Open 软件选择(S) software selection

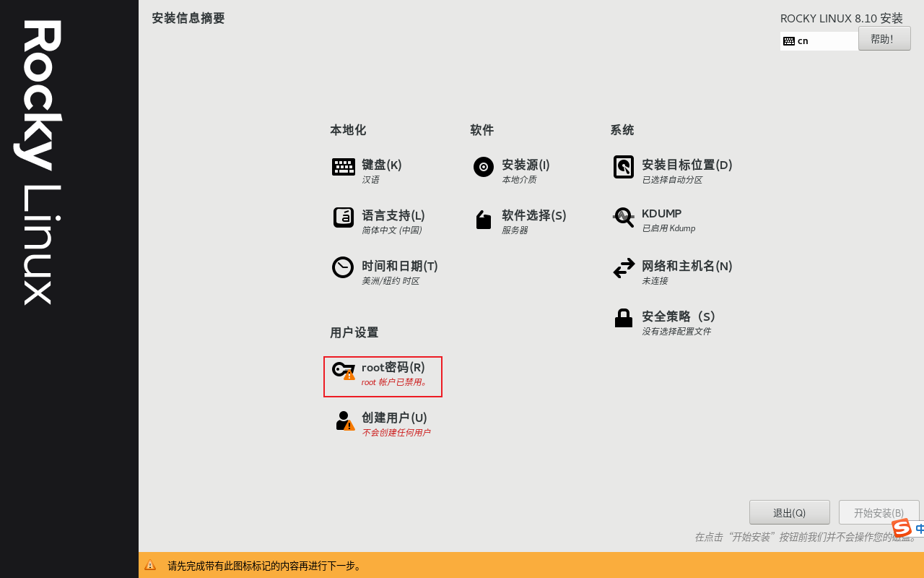[x=534, y=215]
